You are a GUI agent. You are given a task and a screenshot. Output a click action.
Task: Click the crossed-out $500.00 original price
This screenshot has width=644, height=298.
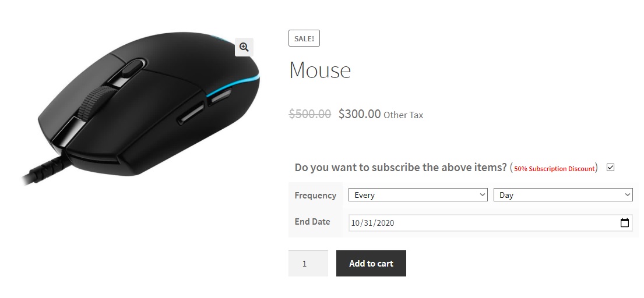(310, 114)
